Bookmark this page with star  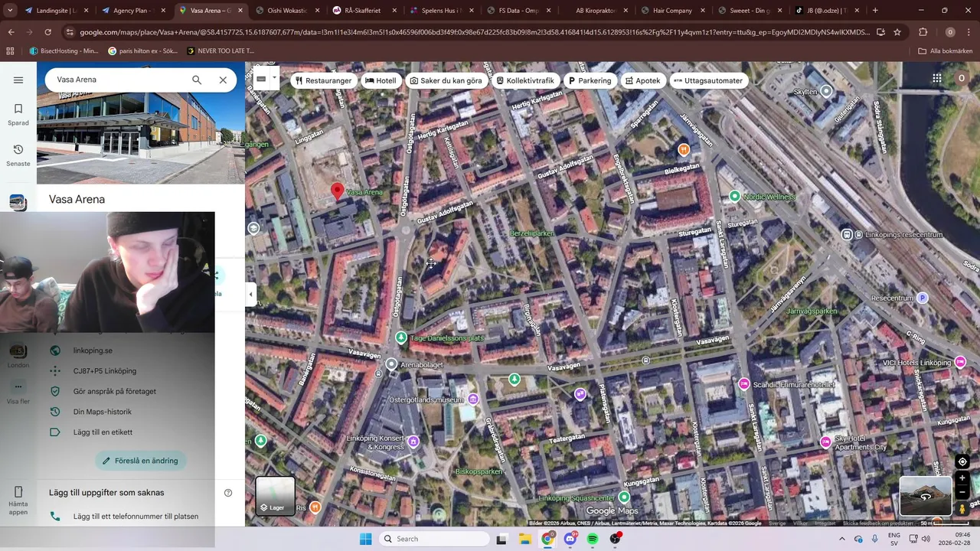[897, 32]
